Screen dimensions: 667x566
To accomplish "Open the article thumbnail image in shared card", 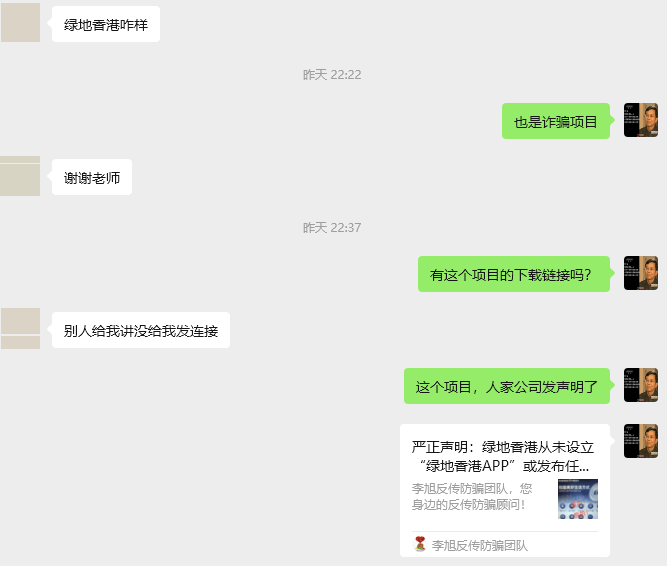I will (578, 499).
